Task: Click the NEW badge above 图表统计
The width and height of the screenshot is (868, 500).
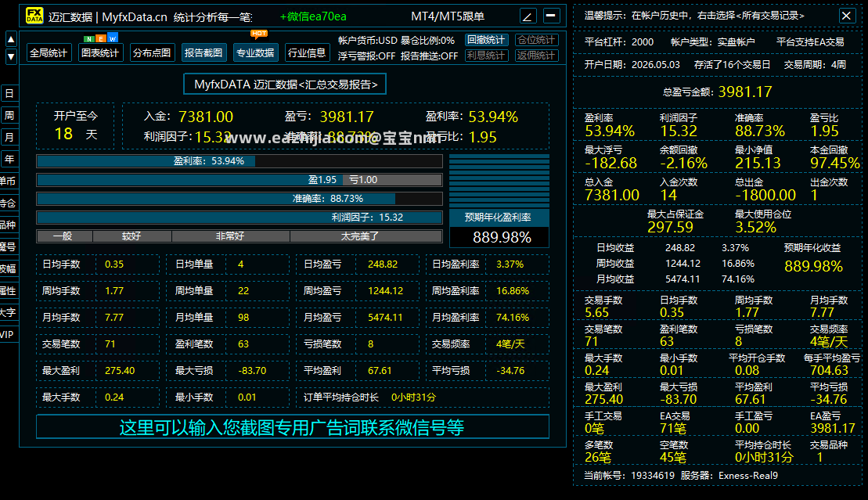Action: point(101,39)
